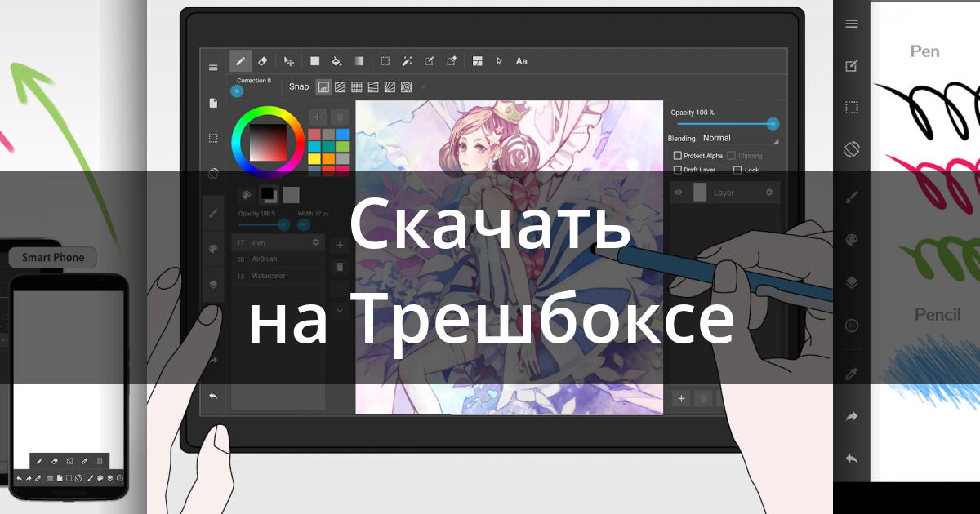The image size is (980, 514).
Task: Select the transparent color box
Action: point(291,195)
